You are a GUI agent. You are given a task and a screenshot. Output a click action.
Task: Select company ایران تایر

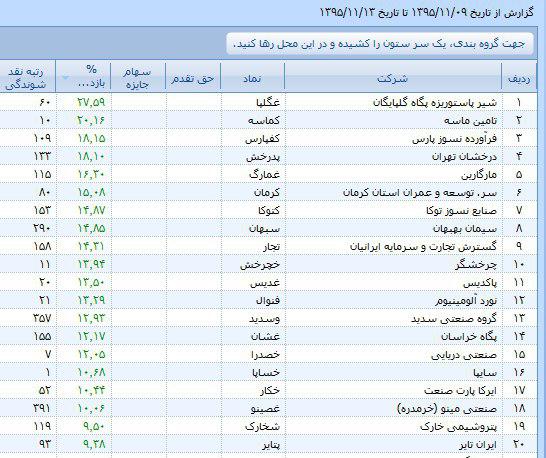click(477, 444)
